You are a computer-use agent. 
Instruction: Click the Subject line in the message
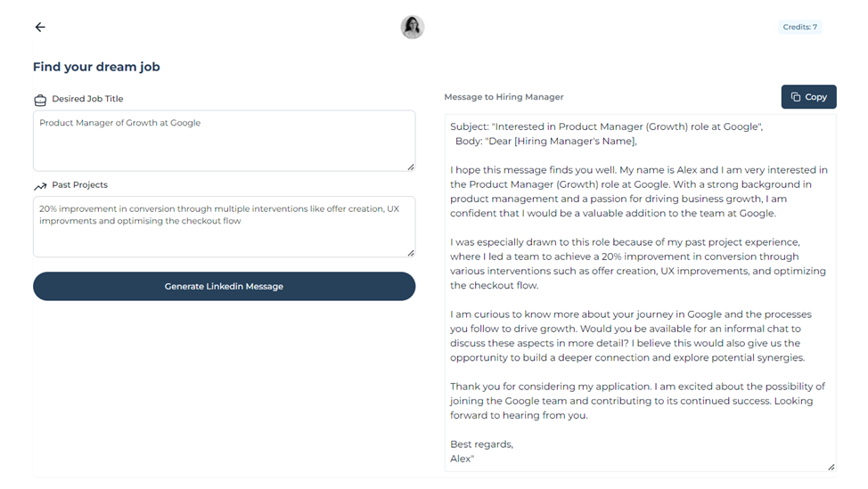pos(606,126)
